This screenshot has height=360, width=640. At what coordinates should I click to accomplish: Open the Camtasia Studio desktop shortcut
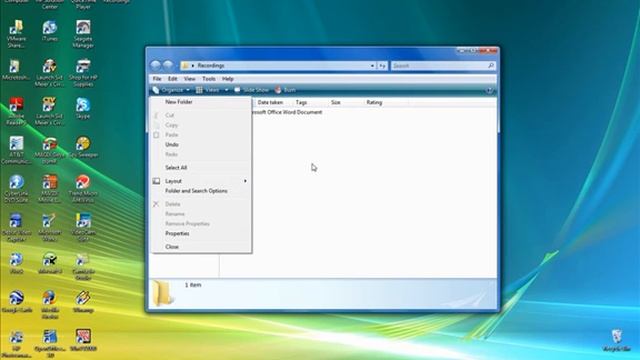click(x=83, y=266)
